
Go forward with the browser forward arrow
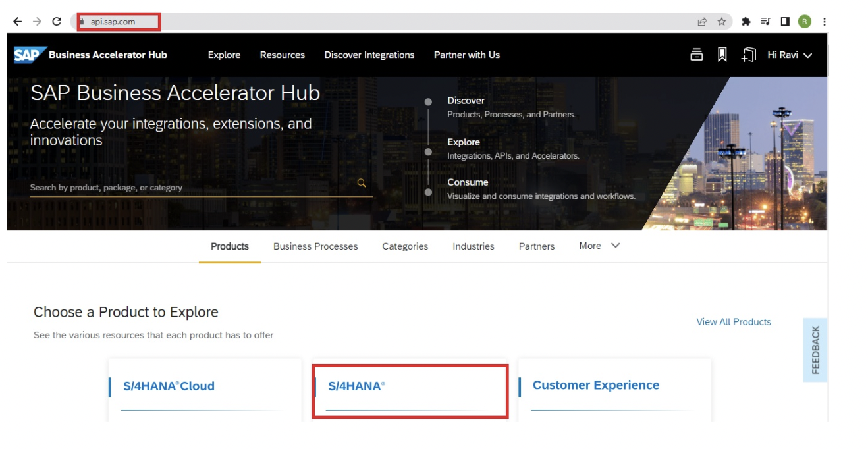(x=37, y=22)
